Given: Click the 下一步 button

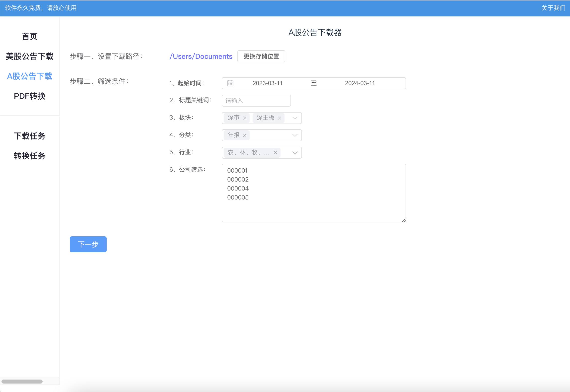Looking at the screenshot, I should (x=88, y=244).
